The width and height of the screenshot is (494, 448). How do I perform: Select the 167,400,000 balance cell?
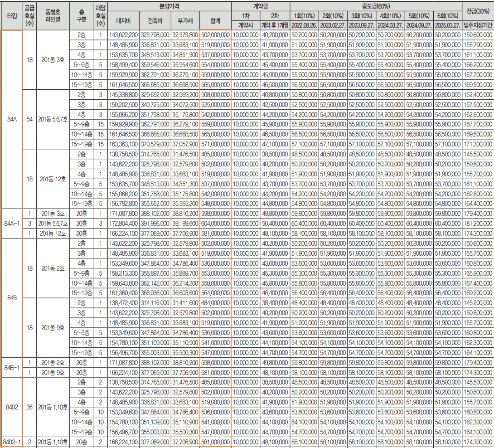[478, 283]
